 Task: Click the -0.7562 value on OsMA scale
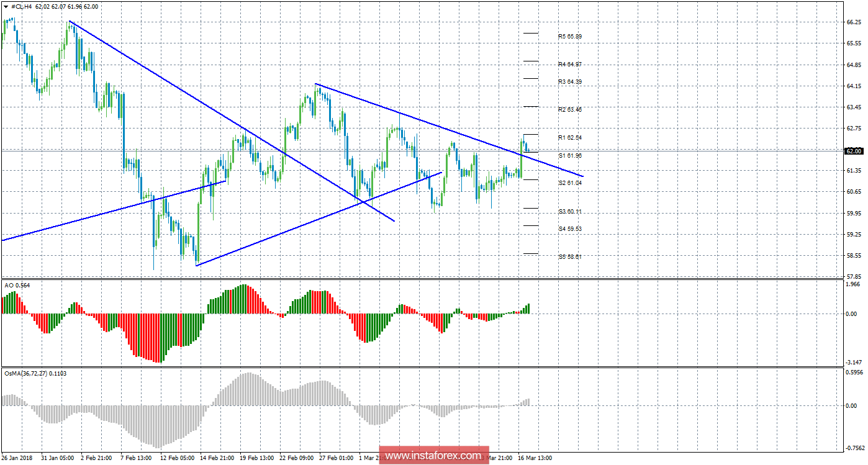854,448
